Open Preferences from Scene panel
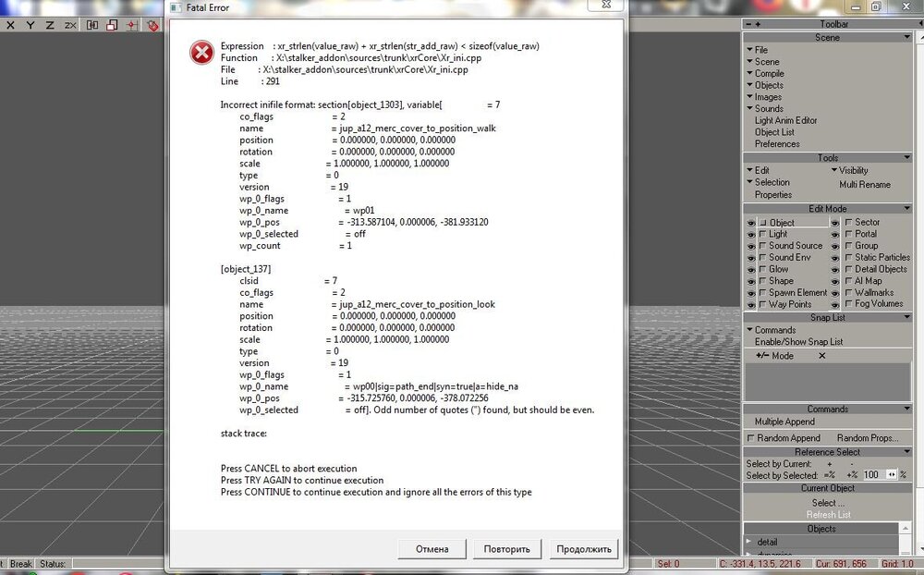This screenshot has width=924, height=575. pyautogui.click(x=777, y=144)
